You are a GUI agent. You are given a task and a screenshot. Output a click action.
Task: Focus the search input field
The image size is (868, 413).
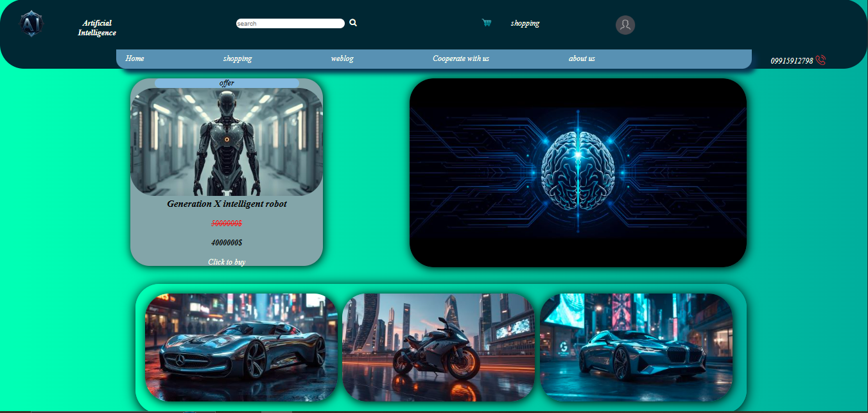coord(290,24)
